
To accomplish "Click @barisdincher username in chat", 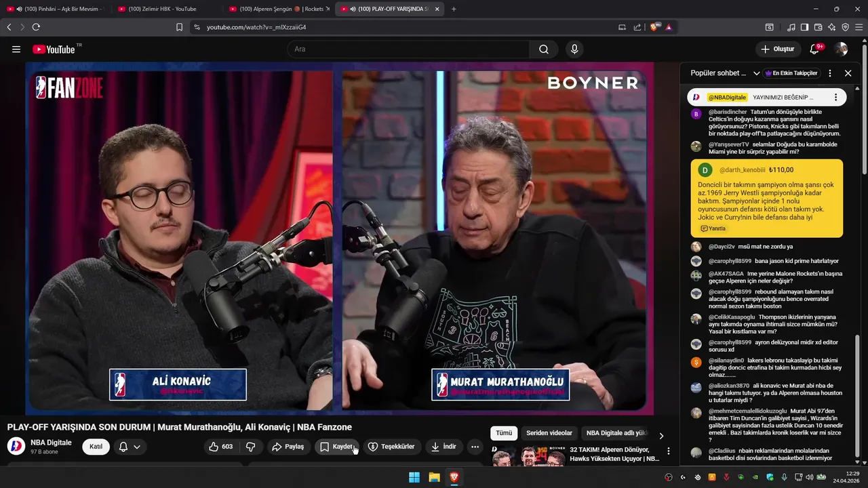I will (x=728, y=112).
